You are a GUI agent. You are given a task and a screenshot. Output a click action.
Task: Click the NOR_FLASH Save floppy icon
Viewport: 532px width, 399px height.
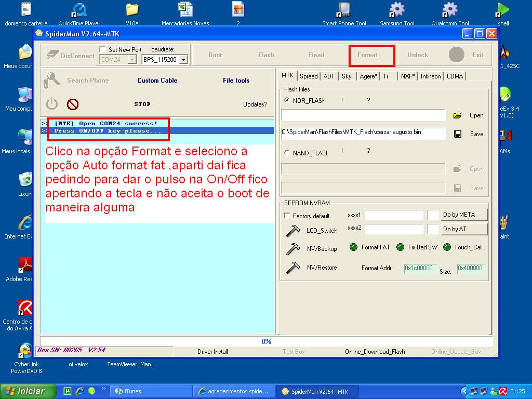(458, 134)
